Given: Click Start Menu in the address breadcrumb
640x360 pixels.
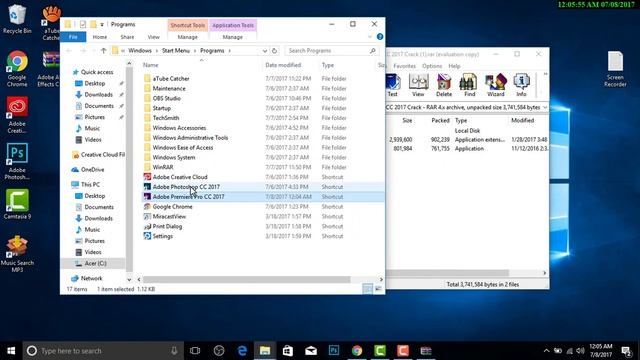Looking at the screenshot, I should pos(176,51).
